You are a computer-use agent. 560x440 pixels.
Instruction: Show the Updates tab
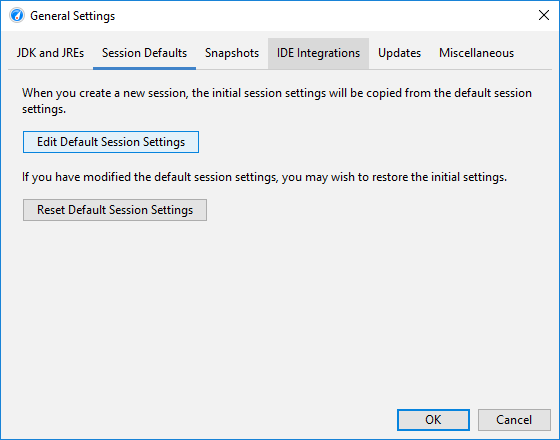coord(399,53)
